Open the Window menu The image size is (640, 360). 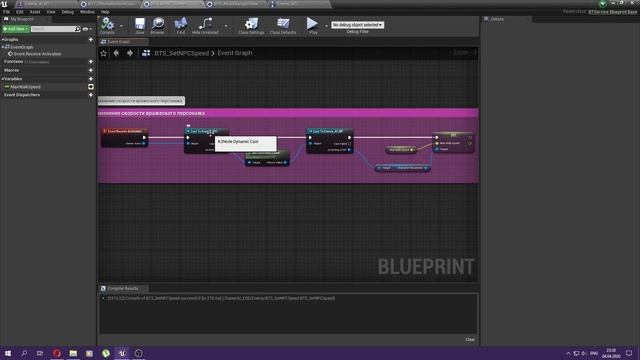87,12
